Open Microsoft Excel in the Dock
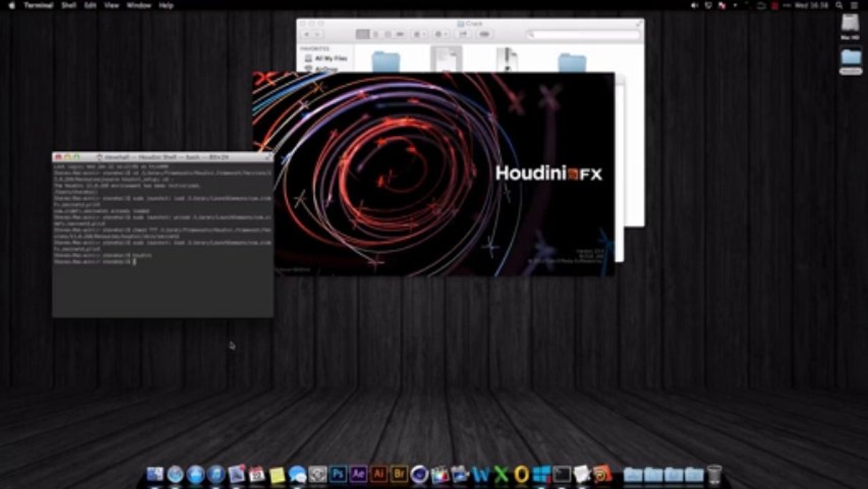The image size is (868, 489). pyautogui.click(x=501, y=473)
